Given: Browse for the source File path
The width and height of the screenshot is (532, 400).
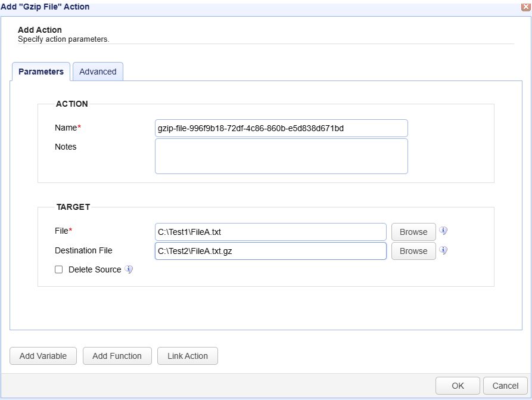Looking at the screenshot, I should click(x=413, y=232).
